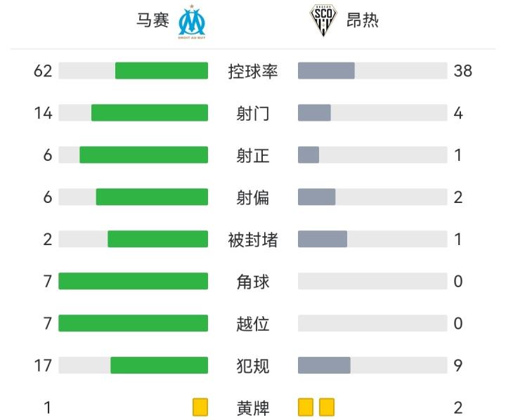
Task: Click Marseille's green shots bar
Action: click(150, 113)
